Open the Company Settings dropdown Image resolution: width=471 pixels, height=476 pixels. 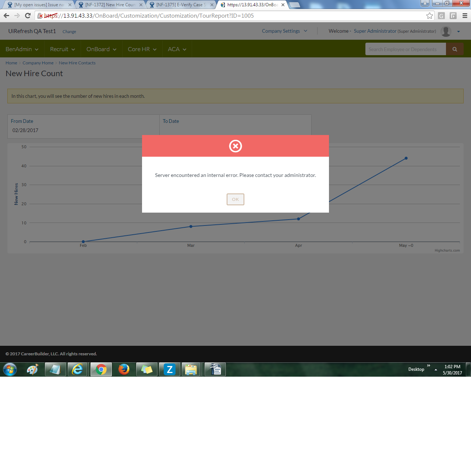coord(284,31)
